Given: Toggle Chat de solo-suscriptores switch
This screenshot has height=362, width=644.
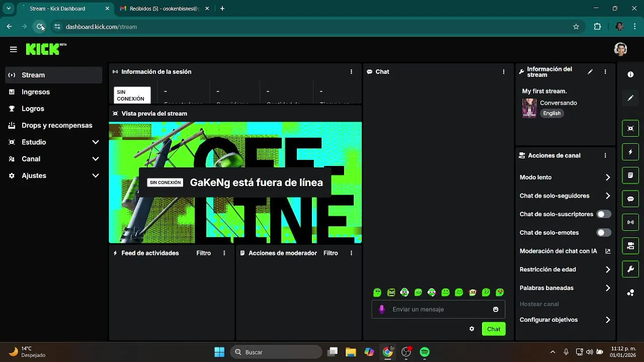Looking at the screenshot, I should click(x=604, y=214).
